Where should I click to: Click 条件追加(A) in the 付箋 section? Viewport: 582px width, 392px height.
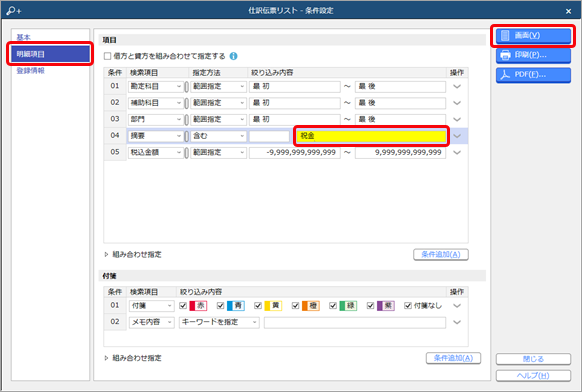point(454,358)
